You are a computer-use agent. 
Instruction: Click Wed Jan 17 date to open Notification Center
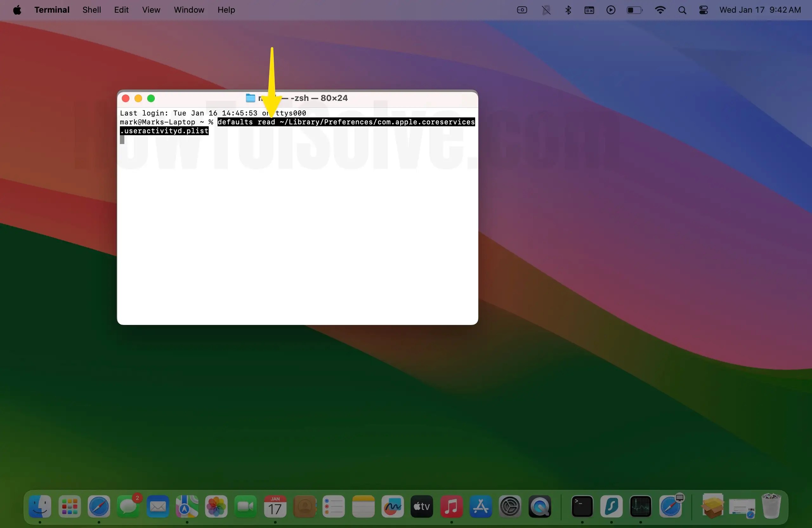click(x=743, y=10)
